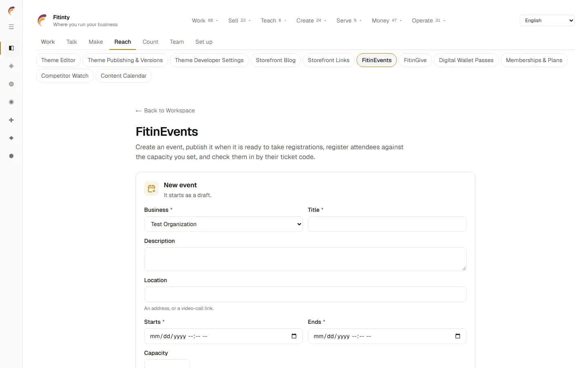Switch to the Count tab
588x368 pixels.
(x=150, y=42)
